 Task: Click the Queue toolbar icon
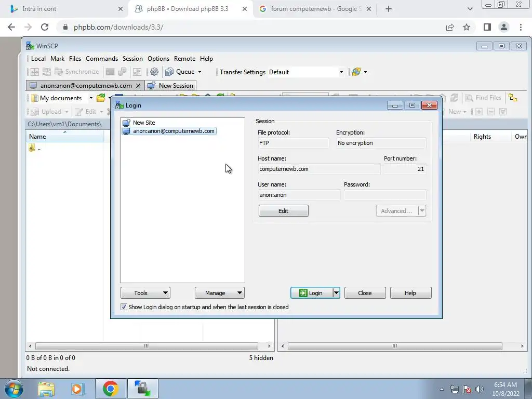click(169, 72)
